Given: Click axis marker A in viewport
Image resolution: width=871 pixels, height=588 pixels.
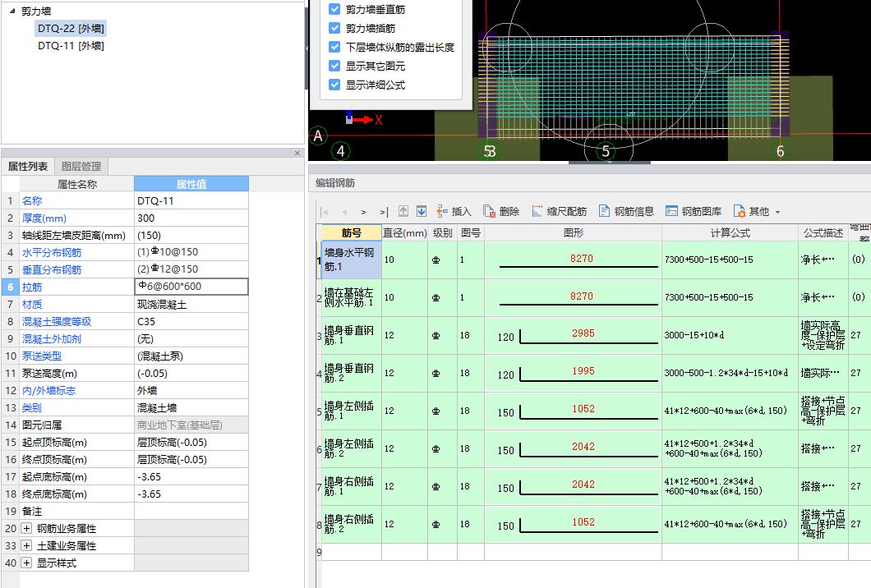Looking at the screenshot, I should pyautogui.click(x=318, y=136).
